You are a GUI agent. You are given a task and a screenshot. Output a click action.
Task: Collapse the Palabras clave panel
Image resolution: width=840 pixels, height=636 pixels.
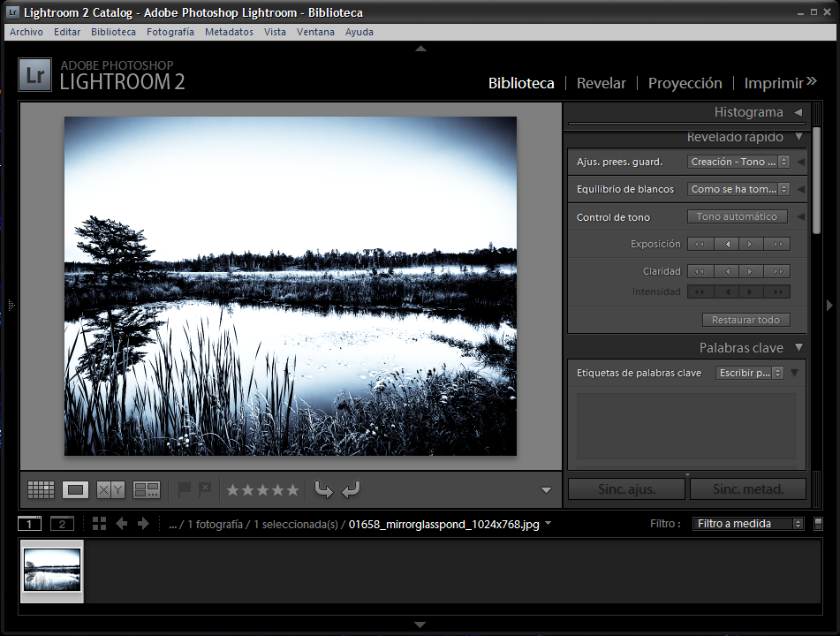click(x=798, y=348)
